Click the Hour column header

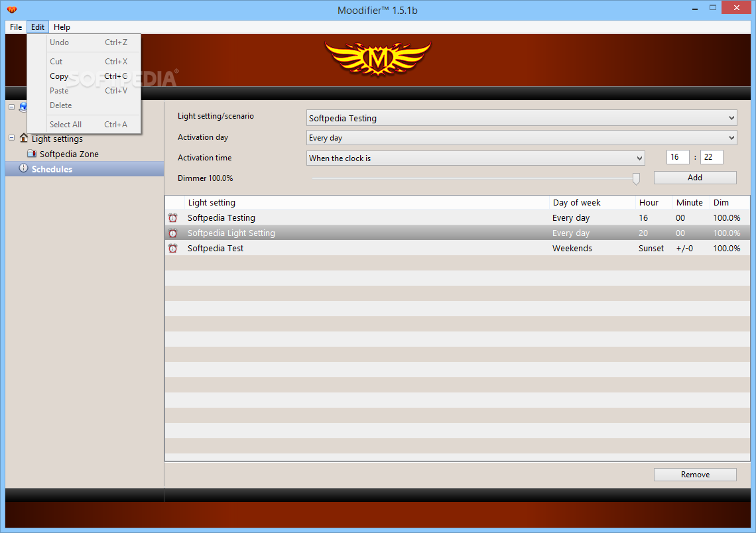point(654,202)
